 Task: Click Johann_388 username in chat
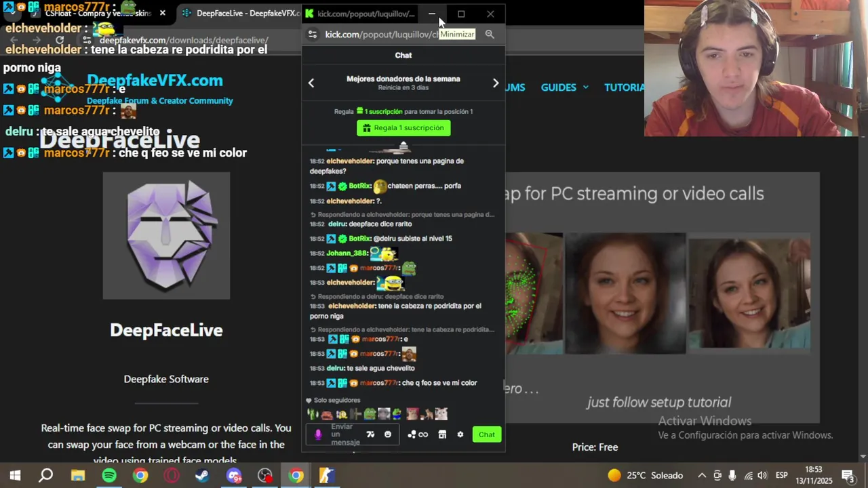coord(347,253)
